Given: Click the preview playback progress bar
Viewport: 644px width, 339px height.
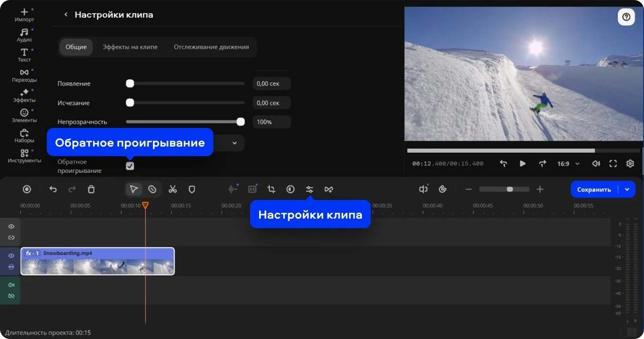Looking at the screenshot, I should point(523,151).
